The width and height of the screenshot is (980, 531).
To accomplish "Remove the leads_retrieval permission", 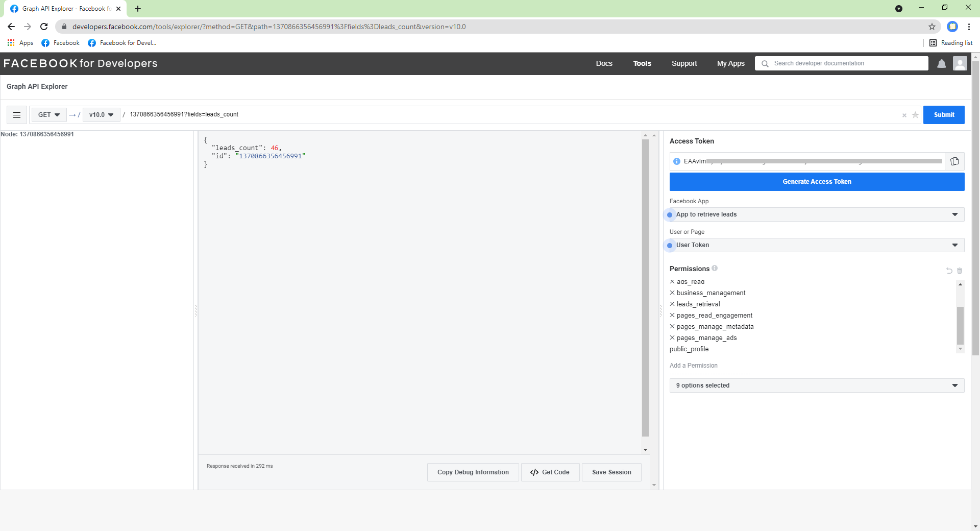I will (672, 304).
